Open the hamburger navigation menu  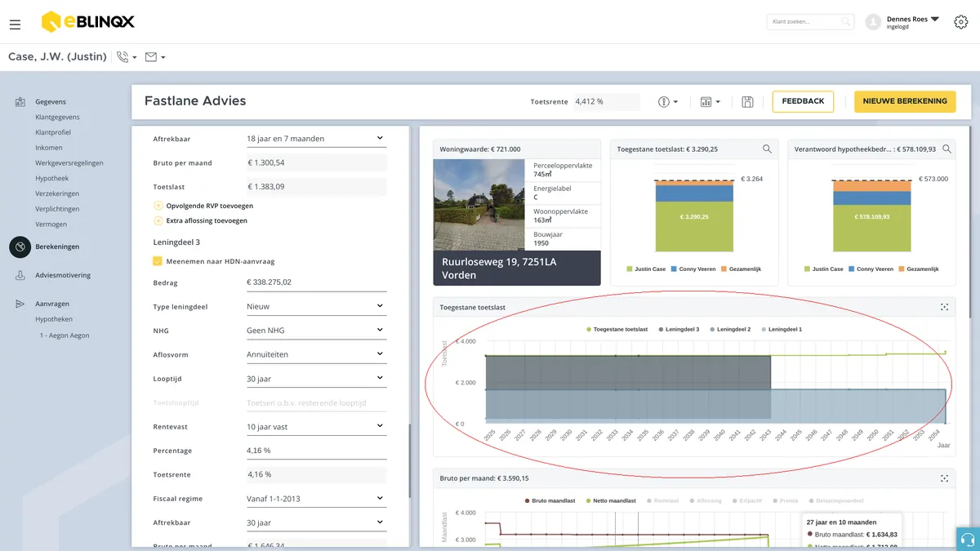point(15,24)
